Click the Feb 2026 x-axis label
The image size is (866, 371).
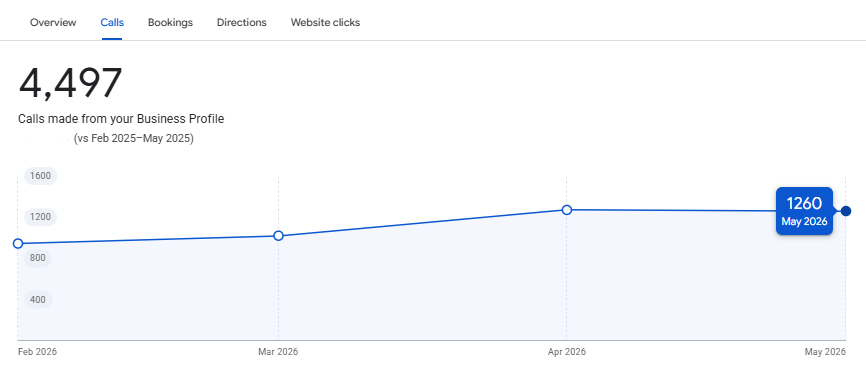(38, 352)
